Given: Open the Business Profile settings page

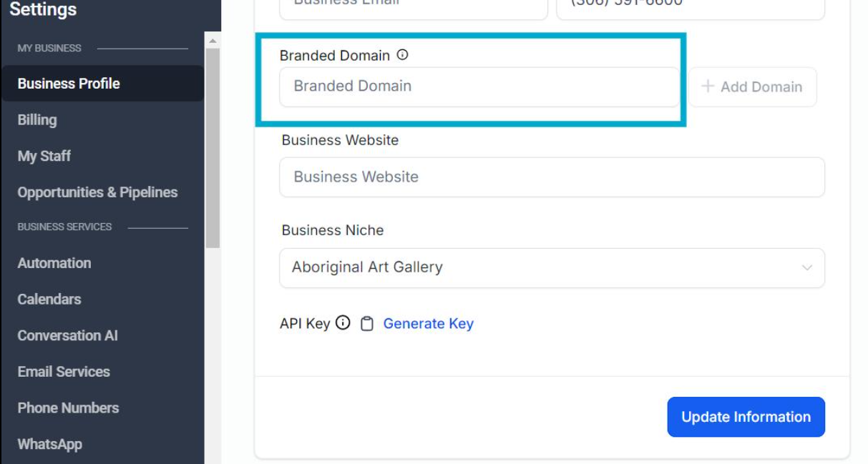Looking at the screenshot, I should 102,84.
